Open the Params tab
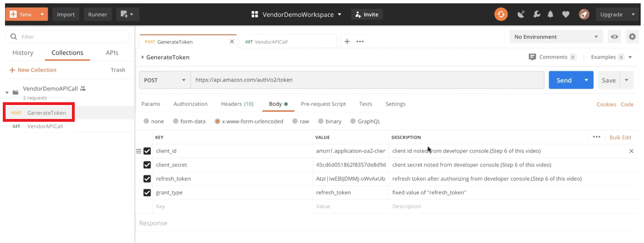This screenshot has width=644, height=243. click(x=151, y=104)
